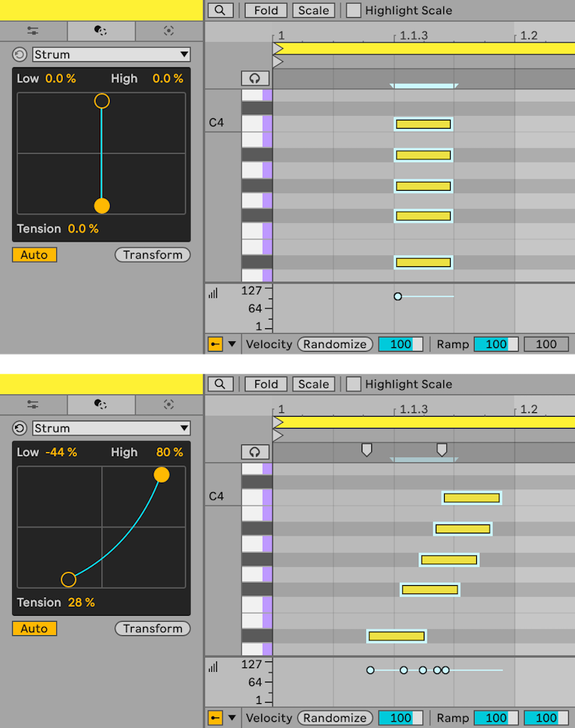Toggle Scale mode in bottom editor
This screenshot has height=728, width=575.
(314, 384)
